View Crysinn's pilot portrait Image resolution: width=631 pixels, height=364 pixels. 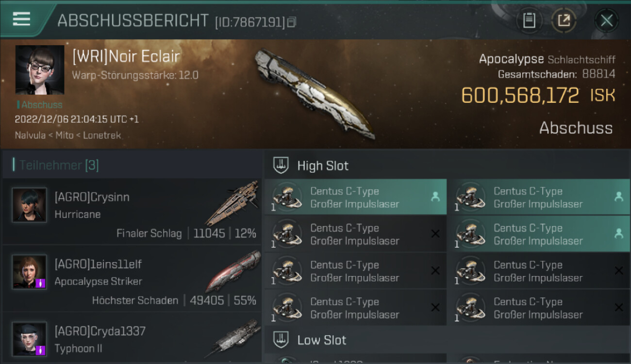point(30,205)
